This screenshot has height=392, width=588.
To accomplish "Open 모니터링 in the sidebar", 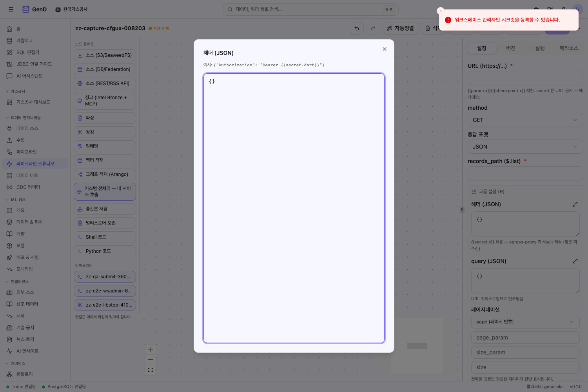I will (35, 269).
